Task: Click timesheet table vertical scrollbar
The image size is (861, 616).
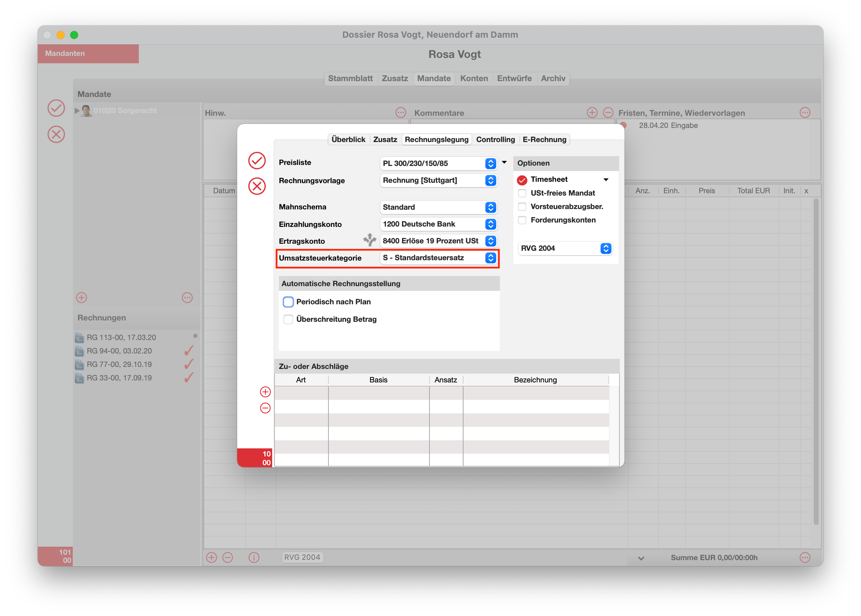Action: (816, 361)
